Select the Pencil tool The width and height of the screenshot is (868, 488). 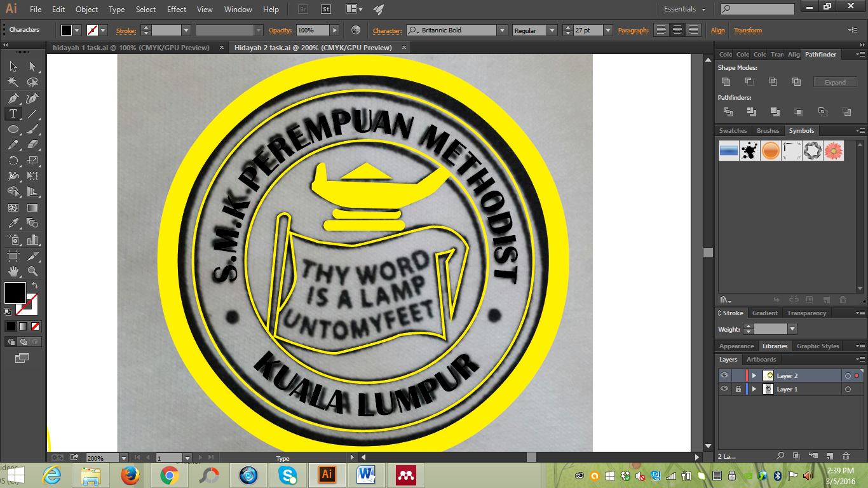coord(13,145)
